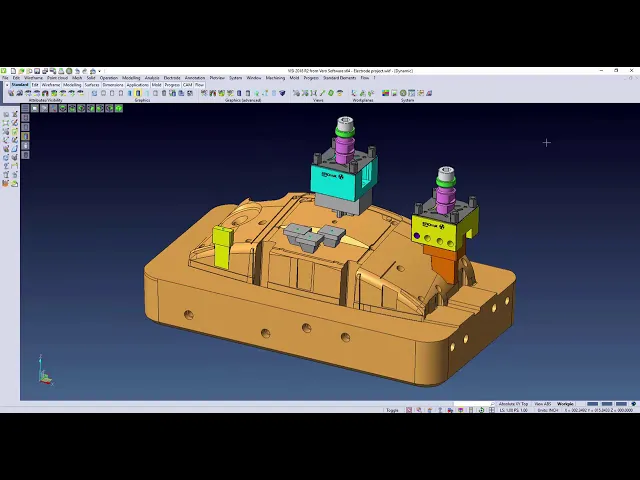Open the Analysis menu

[152, 78]
